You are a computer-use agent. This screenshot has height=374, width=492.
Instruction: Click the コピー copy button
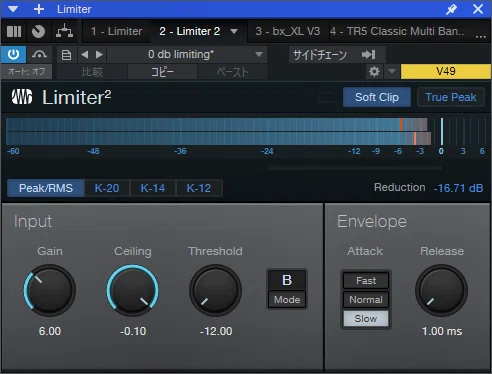163,72
